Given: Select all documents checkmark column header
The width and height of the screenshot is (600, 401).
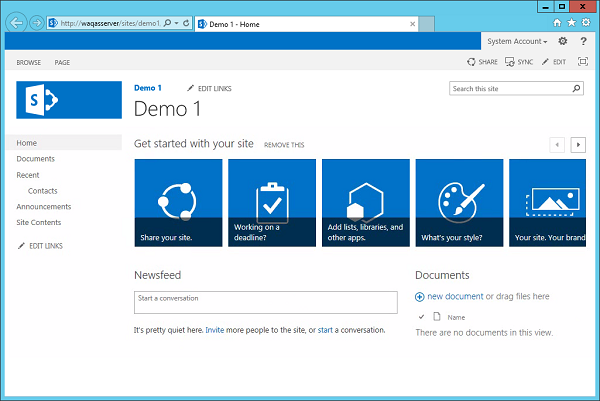Looking at the screenshot, I should (x=421, y=316).
